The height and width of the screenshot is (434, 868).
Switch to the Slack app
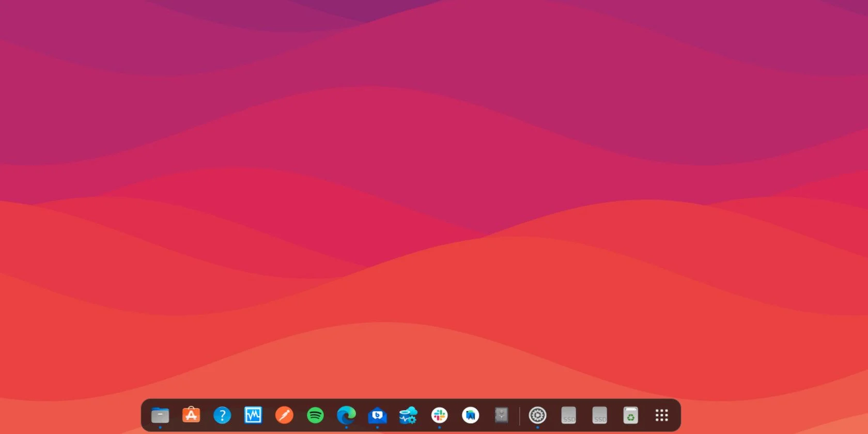pos(439,415)
